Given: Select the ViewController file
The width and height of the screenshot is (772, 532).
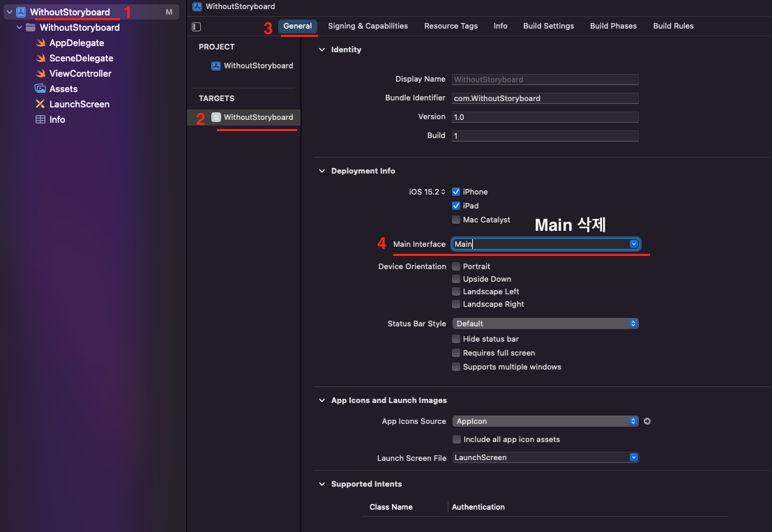Looking at the screenshot, I should (x=80, y=73).
